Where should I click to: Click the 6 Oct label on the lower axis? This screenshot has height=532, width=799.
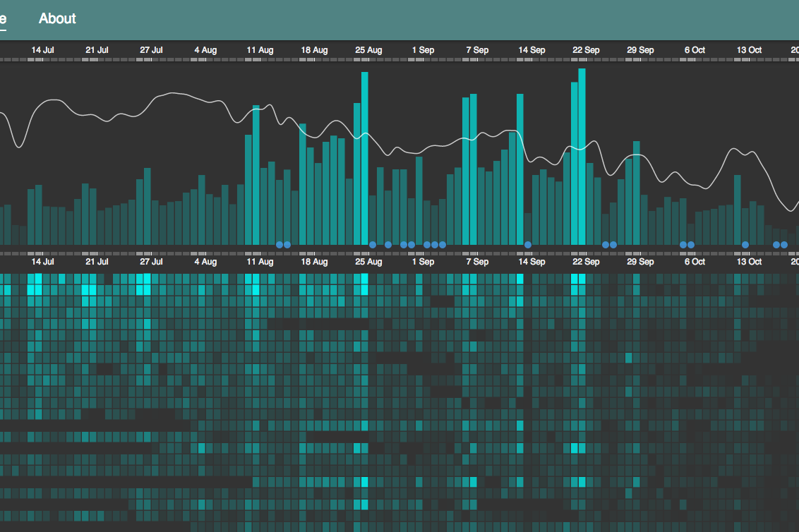[695, 262]
